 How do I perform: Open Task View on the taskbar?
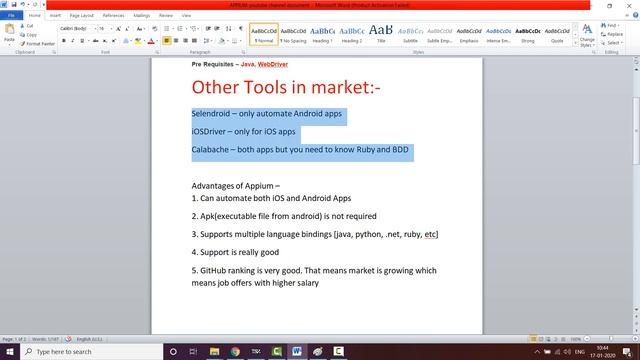tap(193, 351)
